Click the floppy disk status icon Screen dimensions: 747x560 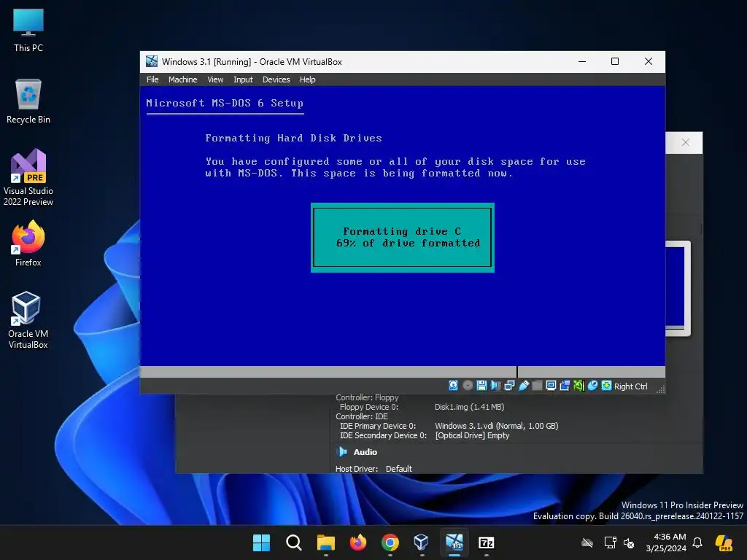(x=481, y=386)
